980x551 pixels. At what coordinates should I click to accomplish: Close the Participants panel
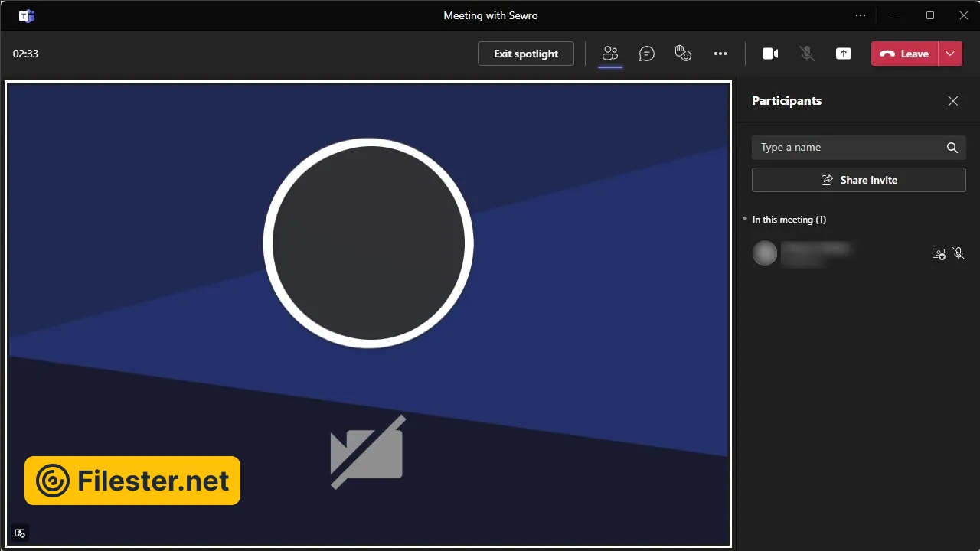953,101
